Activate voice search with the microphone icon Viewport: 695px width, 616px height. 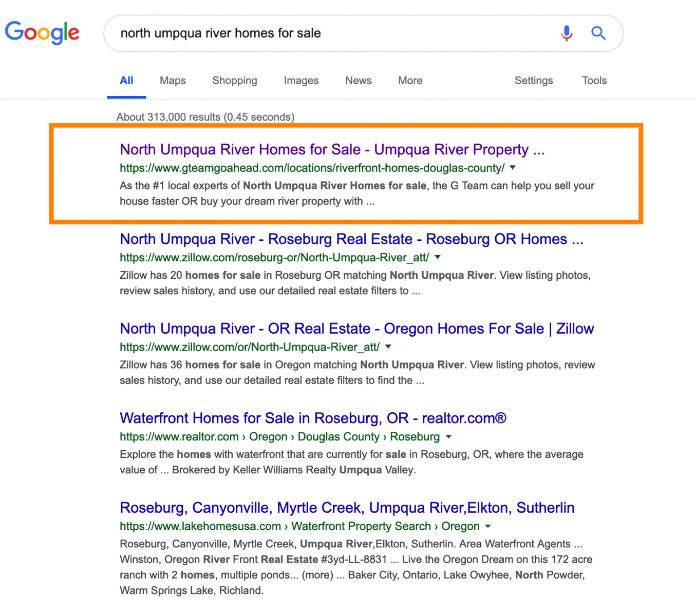pyautogui.click(x=567, y=33)
